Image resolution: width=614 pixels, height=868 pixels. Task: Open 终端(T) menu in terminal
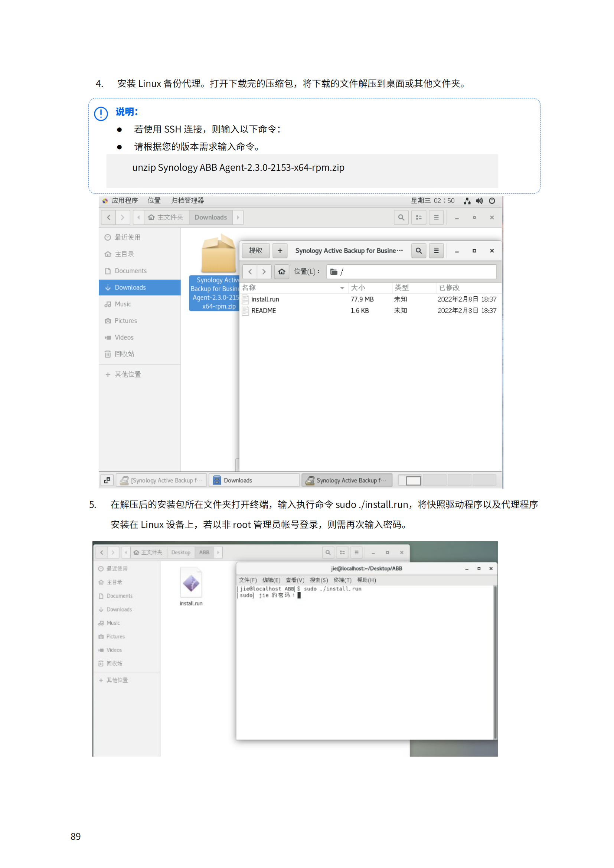point(343,580)
